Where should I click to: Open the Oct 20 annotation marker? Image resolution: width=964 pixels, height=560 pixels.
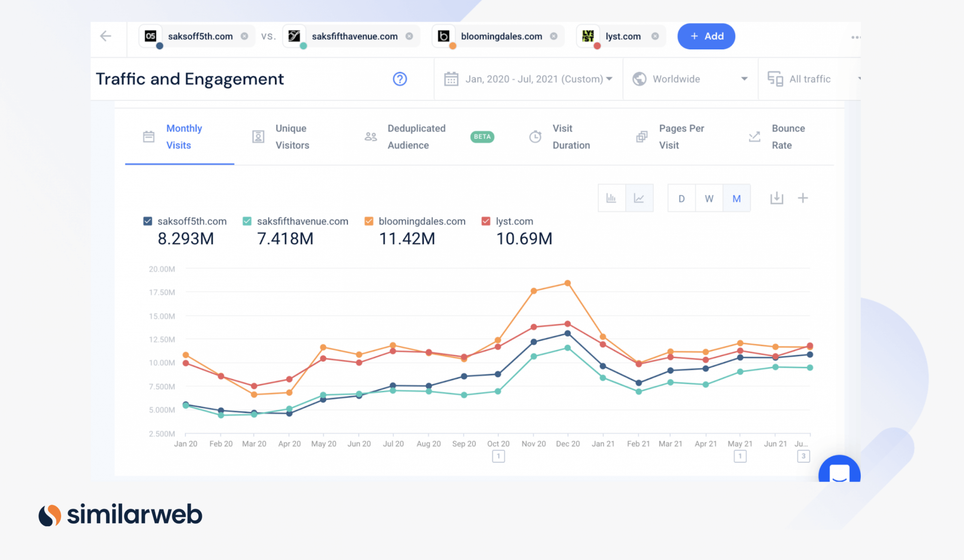pos(499,456)
